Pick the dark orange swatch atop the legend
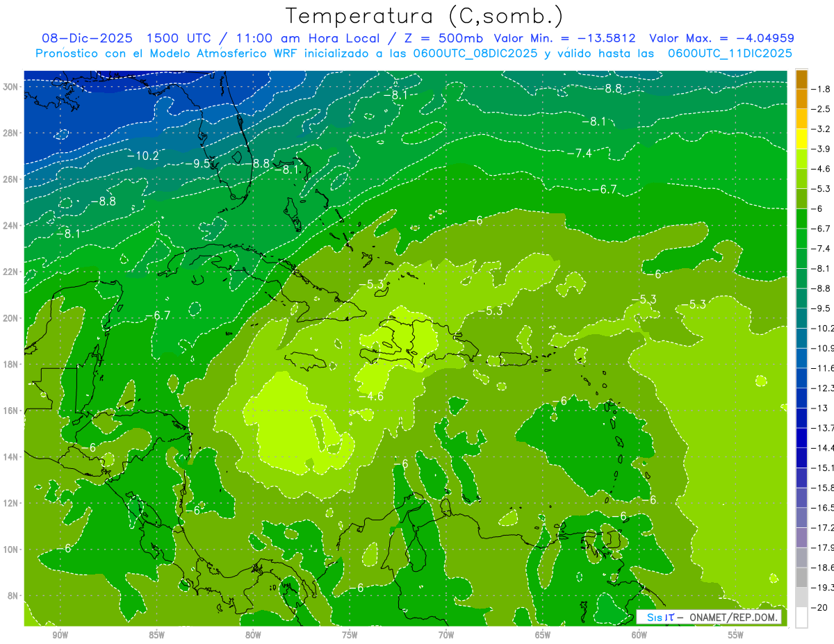This screenshot has height=644, width=834. 801,79
